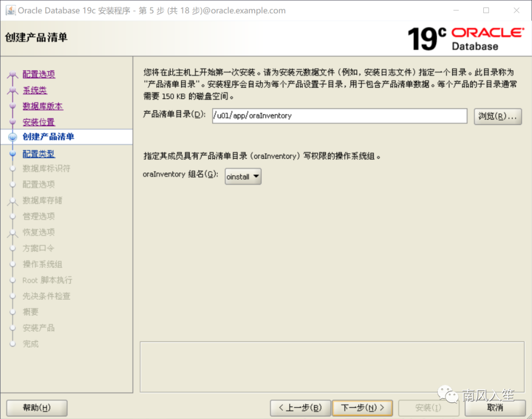532x419 pixels.
Task: Return to the 安装位置 step
Action: click(x=39, y=122)
